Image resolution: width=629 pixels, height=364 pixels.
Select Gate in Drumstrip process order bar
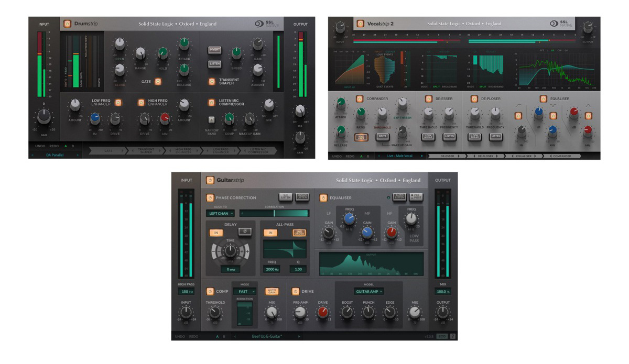(109, 151)
